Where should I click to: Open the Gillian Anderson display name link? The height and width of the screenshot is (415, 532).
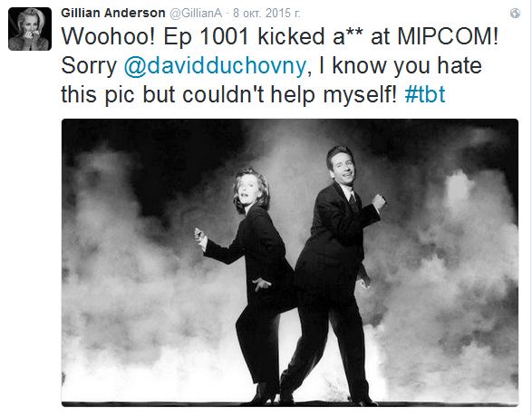[x=113, y=13]
